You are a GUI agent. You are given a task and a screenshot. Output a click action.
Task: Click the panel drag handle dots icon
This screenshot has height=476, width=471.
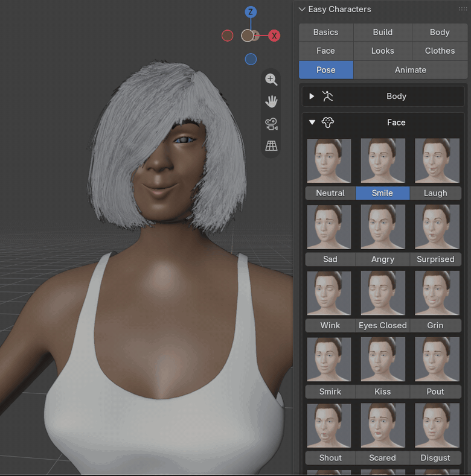click(463, 9)
